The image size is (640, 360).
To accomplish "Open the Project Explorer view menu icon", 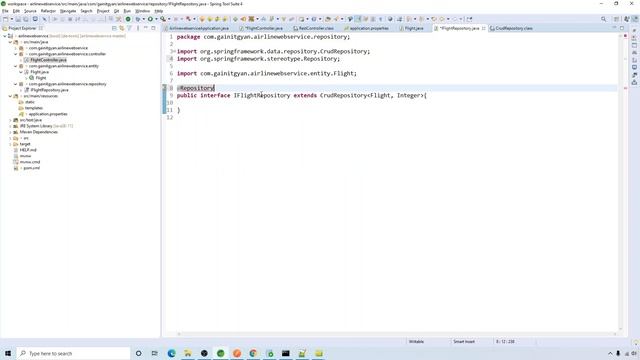I will coord(138,28).
